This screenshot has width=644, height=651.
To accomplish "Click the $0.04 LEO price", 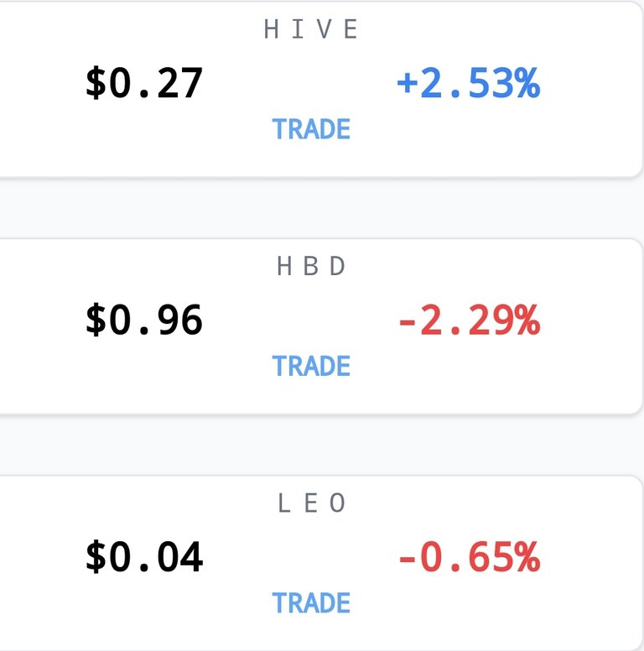I will coord(144,557).
